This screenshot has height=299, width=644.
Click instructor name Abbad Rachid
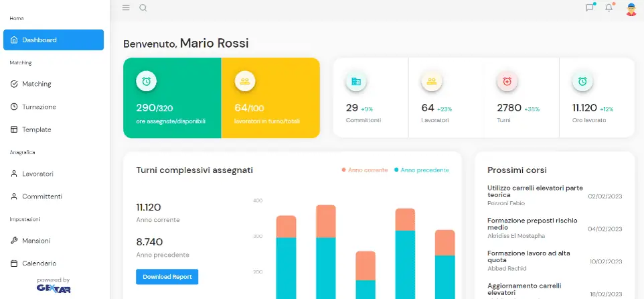[507, 269]
